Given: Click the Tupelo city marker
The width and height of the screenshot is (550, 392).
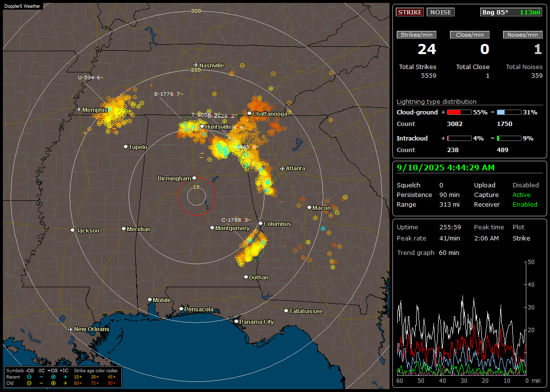Looking at the screenshot, I should click(126, 147).
